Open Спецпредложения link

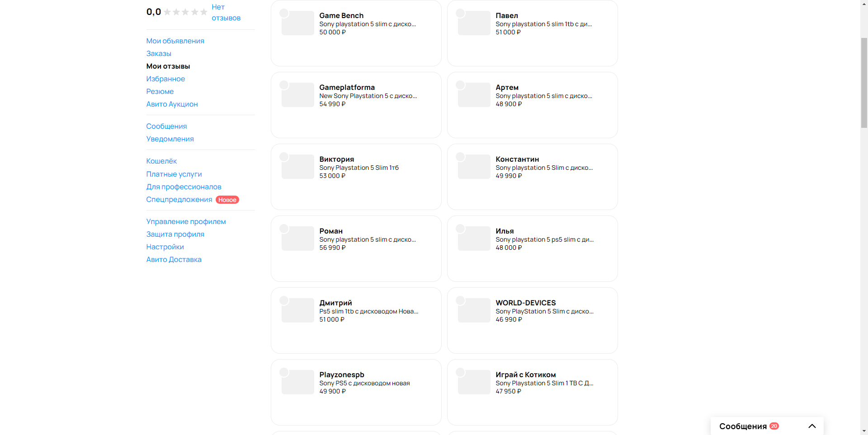[x=179, y=199]
